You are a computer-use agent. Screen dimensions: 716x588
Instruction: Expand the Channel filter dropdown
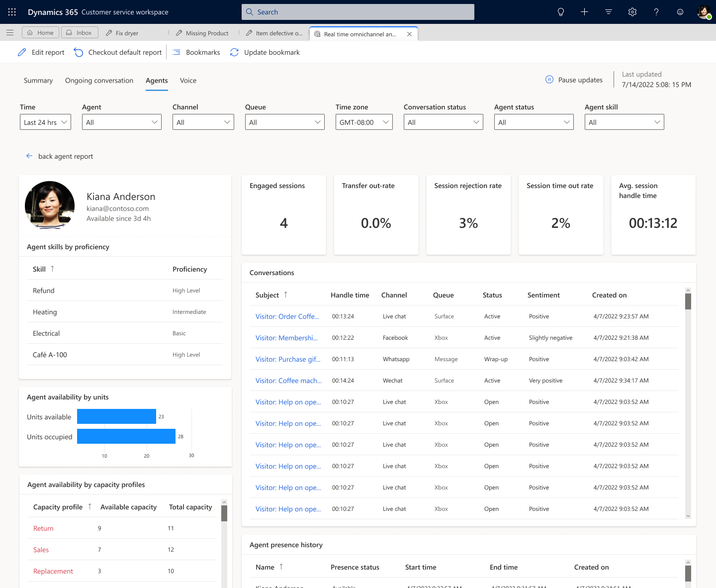coord(203,122)
